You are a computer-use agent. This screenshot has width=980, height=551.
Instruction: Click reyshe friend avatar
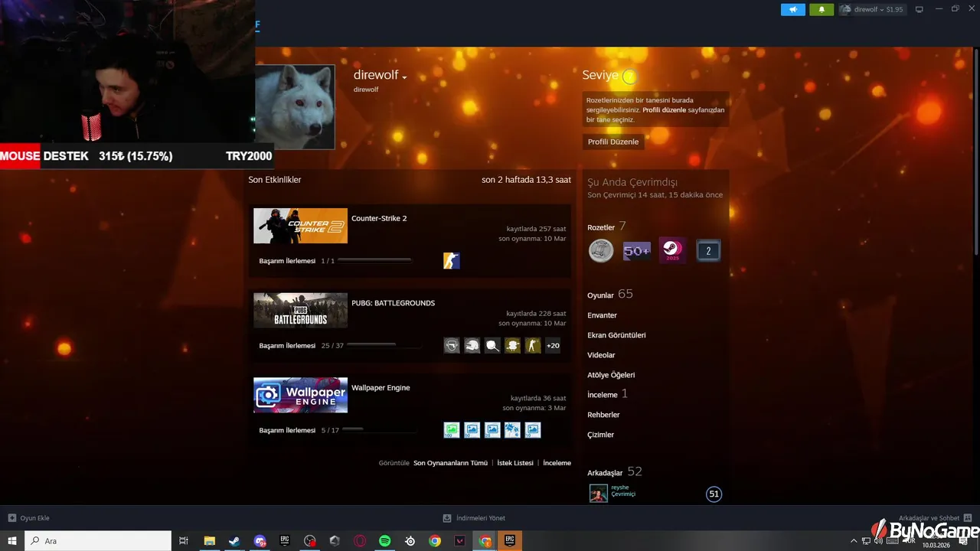[599, 494]
